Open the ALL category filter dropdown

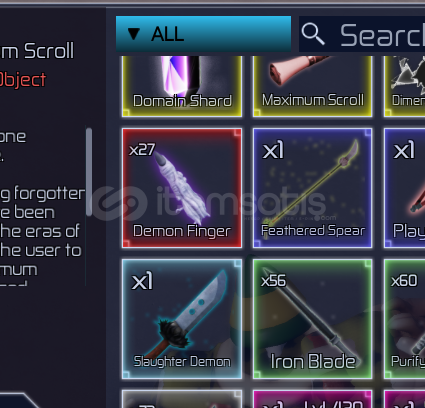pos(203,34)
